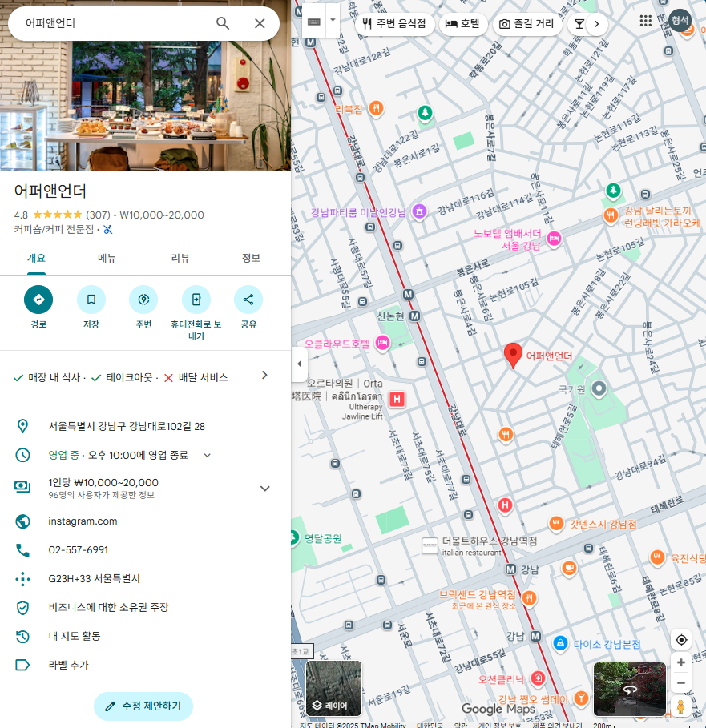Screen dimensions: 706x728
Task: Open the place photo of the cafe
Action: 145,106
